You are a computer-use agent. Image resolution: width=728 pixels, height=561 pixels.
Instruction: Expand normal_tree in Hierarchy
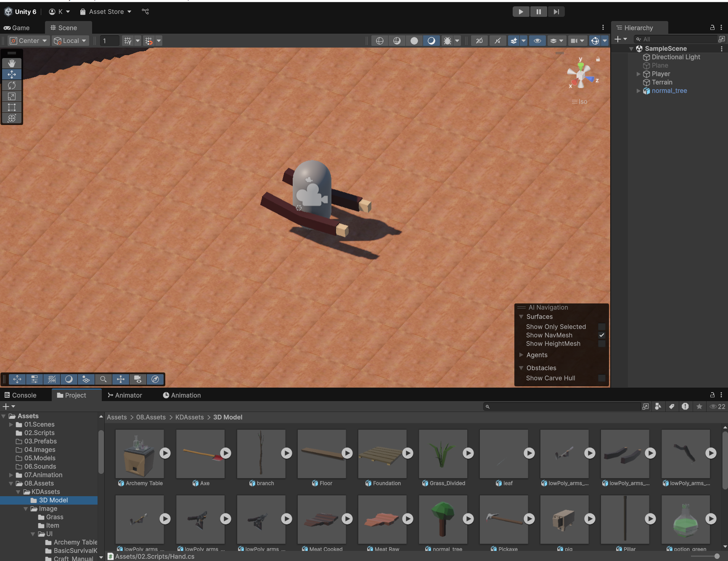pyautogui.click(x=638, y=90)
